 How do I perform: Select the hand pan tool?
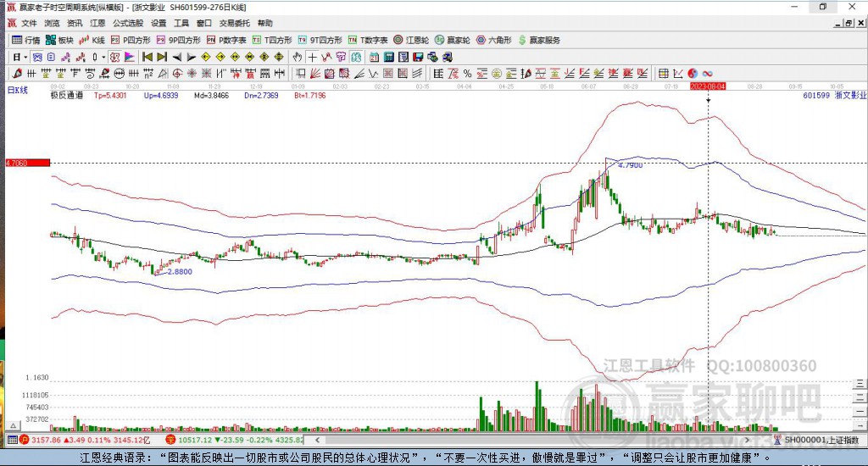298,57
